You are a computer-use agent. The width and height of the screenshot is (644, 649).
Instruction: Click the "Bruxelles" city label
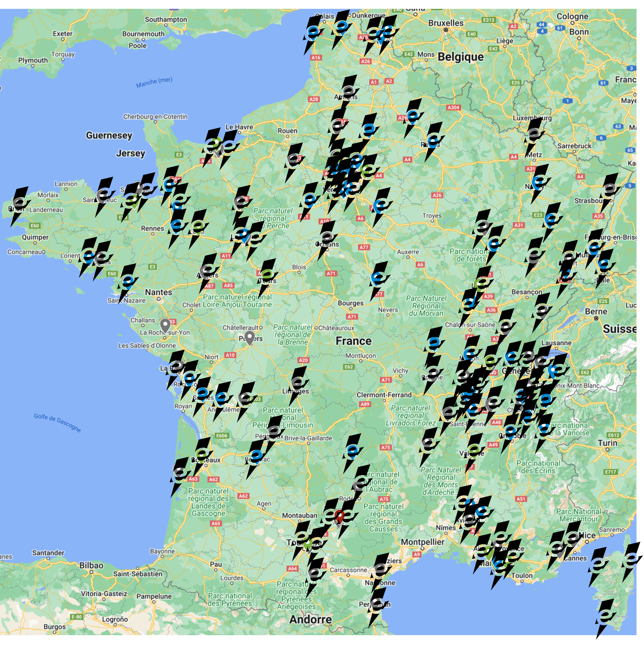(446, 23)
